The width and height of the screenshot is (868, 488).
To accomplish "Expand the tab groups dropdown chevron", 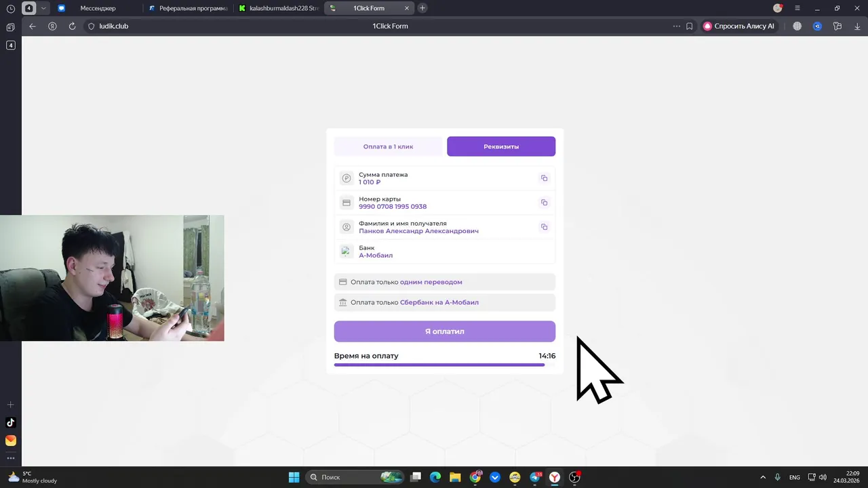I will [44, 8].
